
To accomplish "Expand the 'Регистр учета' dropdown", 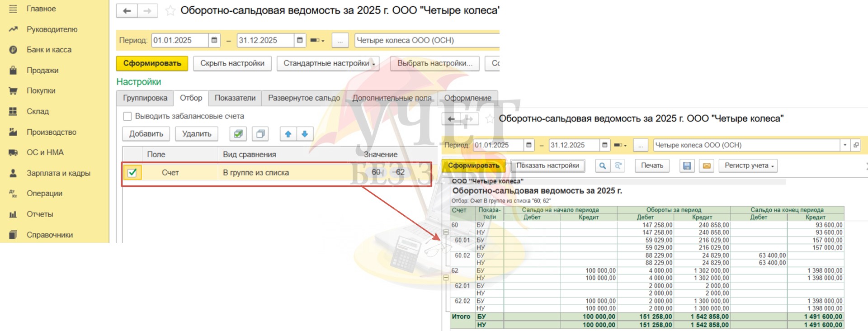I will (749, 166).
